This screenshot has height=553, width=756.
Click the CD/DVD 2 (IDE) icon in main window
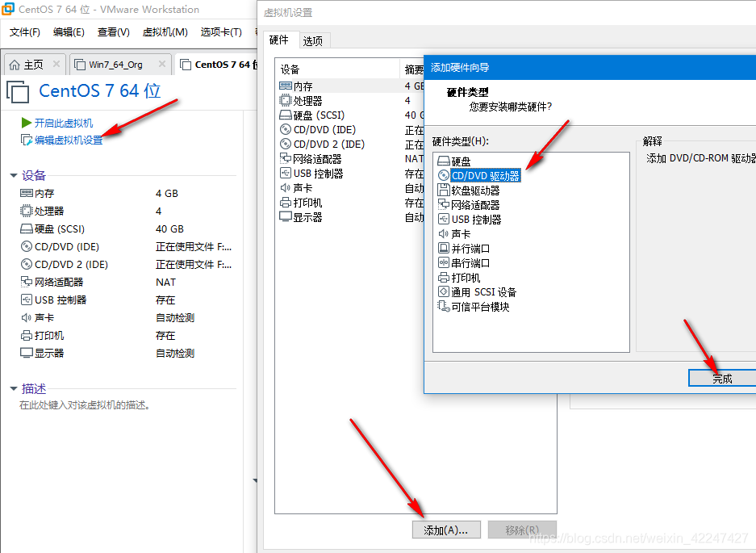tap(27, 264)
